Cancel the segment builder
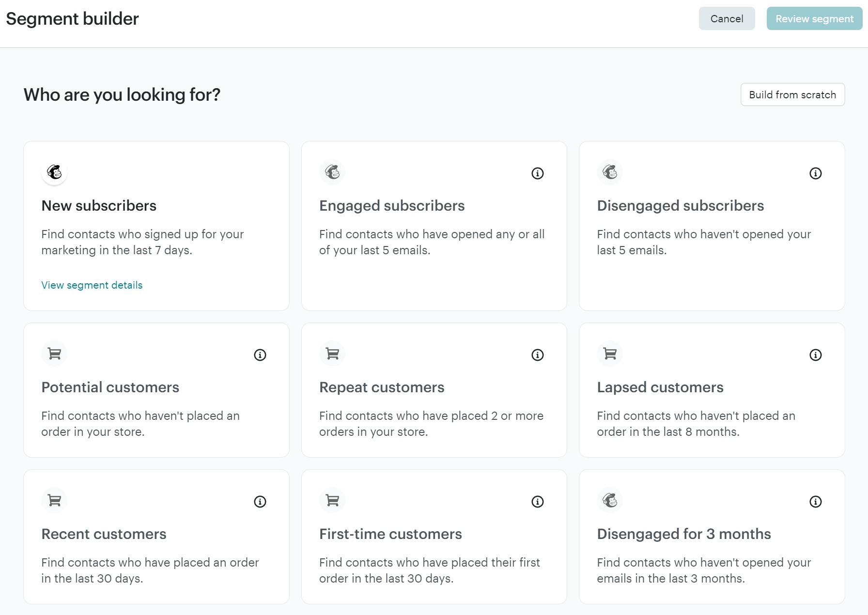 (x=726, y=18)
